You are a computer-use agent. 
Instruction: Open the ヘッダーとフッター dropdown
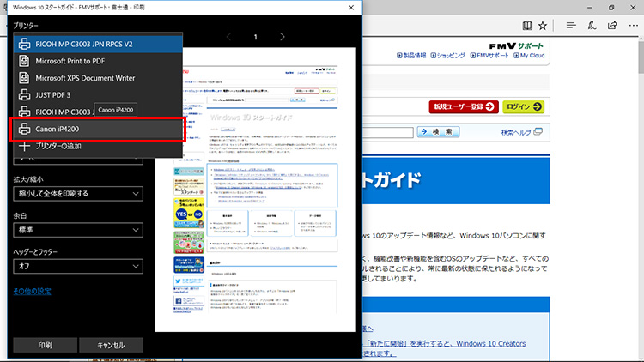[x=77, y=266]
